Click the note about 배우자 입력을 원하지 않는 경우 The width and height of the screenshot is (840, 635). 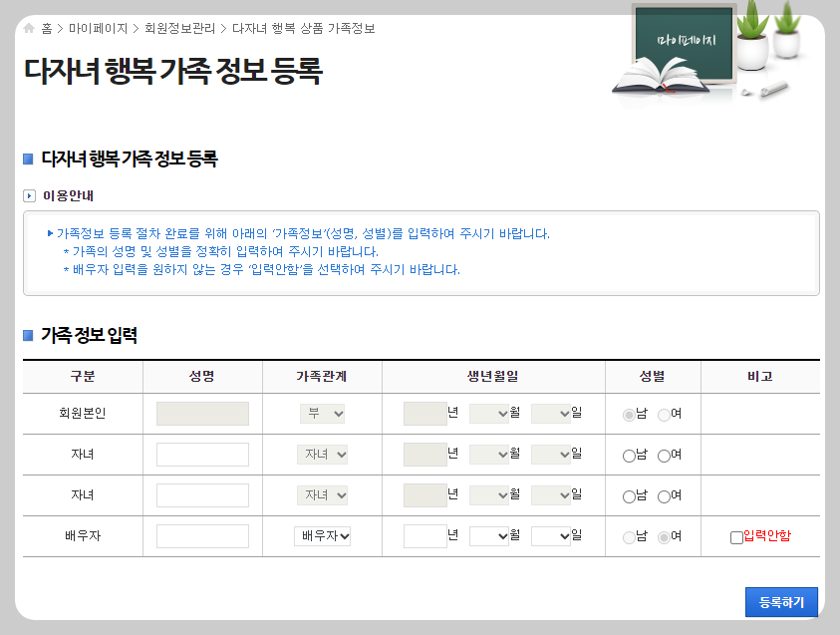click(266, 269)
